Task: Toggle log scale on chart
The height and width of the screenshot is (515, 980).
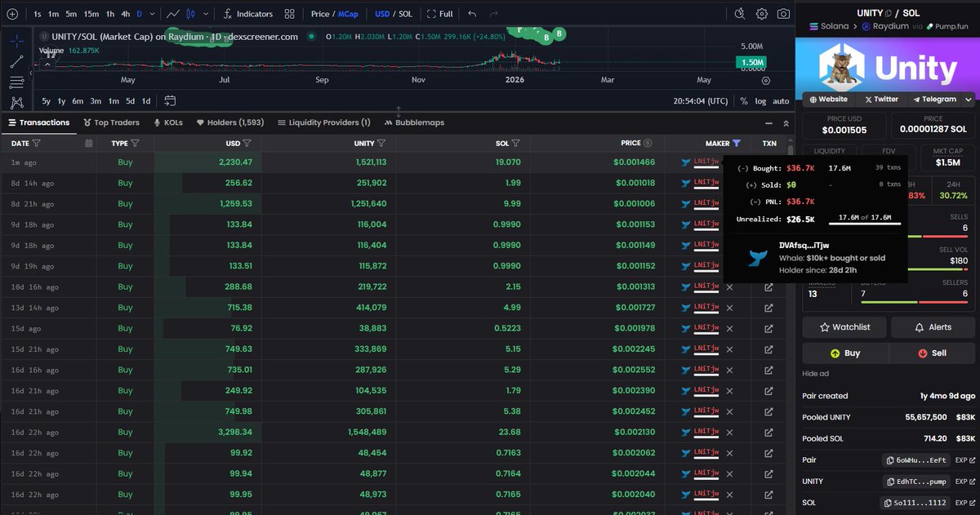Action: pyautogui.click(x=761, y=101)
